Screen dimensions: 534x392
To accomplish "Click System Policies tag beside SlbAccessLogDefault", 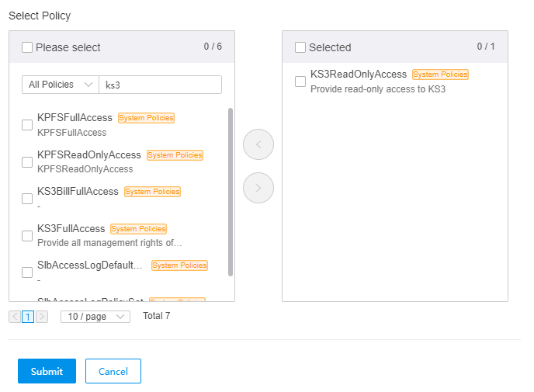I will [179, 265].
